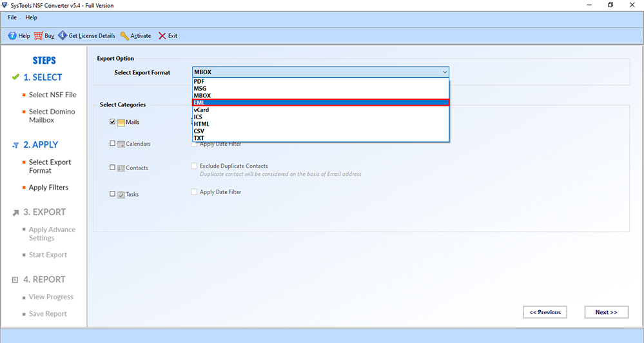Viewport: 644px width, 343px height.
Task: Restore down the NSF Converter window
Action: point(610,5)
